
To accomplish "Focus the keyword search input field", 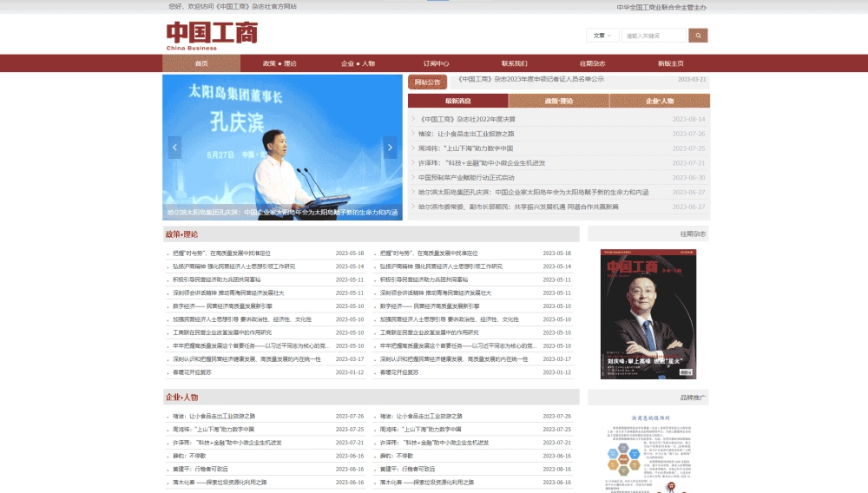I will click(654, 36).
